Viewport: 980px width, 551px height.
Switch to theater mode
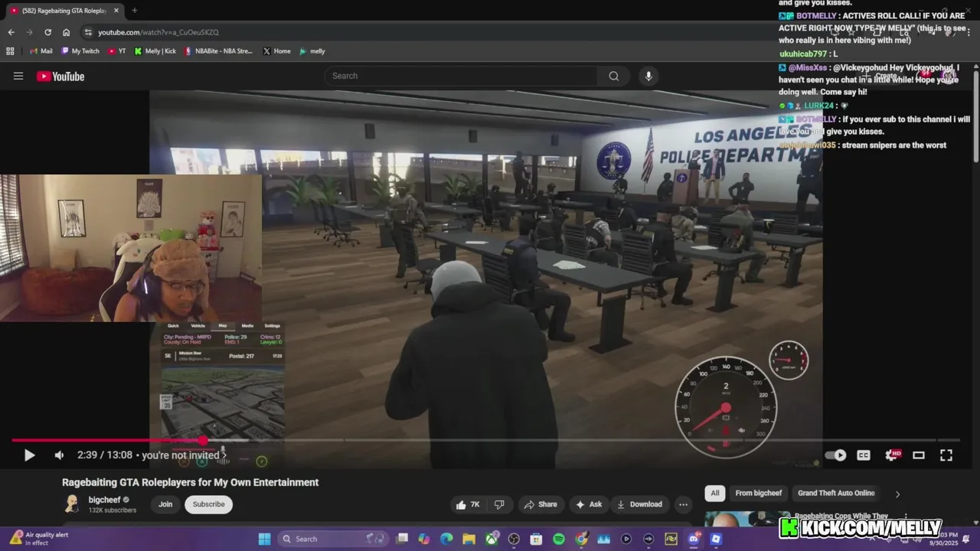pyautogui.click(x=919, y=455)
